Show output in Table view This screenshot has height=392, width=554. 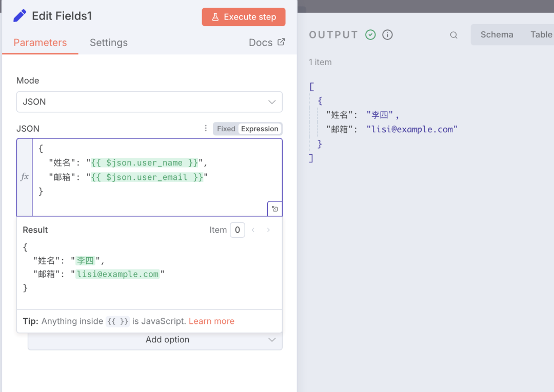(541, 35)
